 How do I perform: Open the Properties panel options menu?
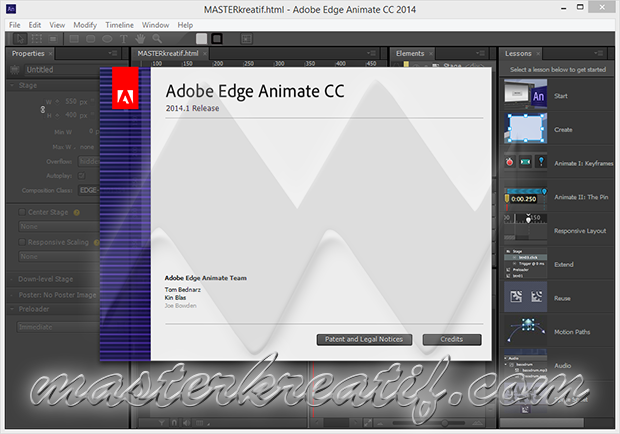coord(113,53)
